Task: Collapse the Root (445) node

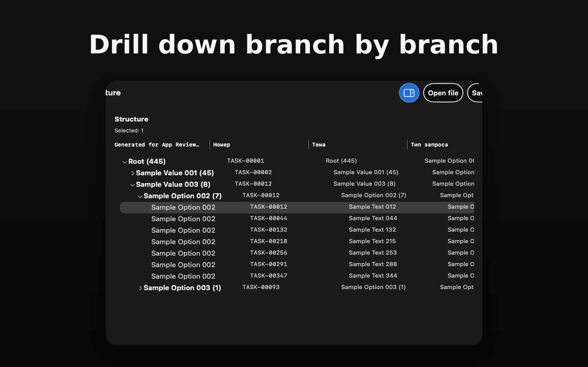Action: pos(125,162)
